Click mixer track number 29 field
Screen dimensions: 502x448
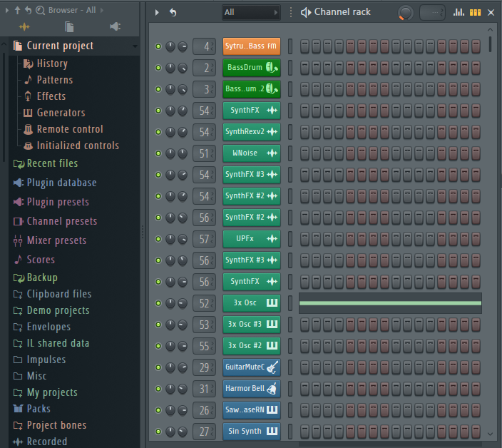tap(204, 367)
